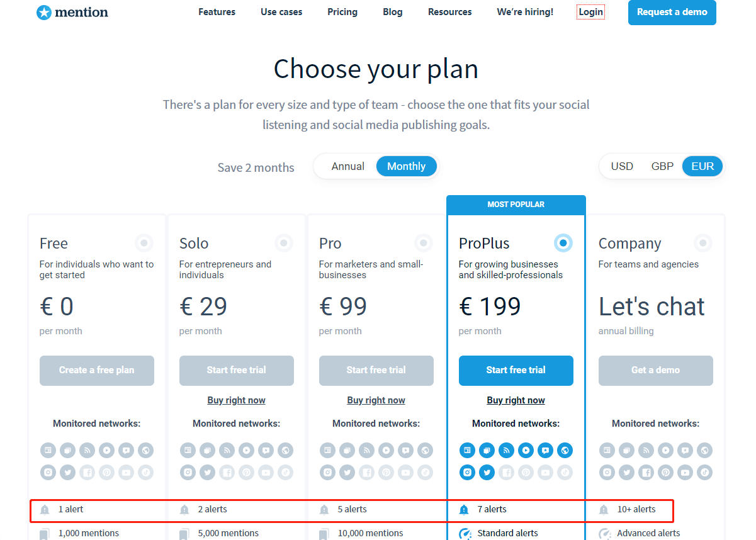Click Buy right now under Pro
Screen dimensions: 756x540
coord(376,400)
